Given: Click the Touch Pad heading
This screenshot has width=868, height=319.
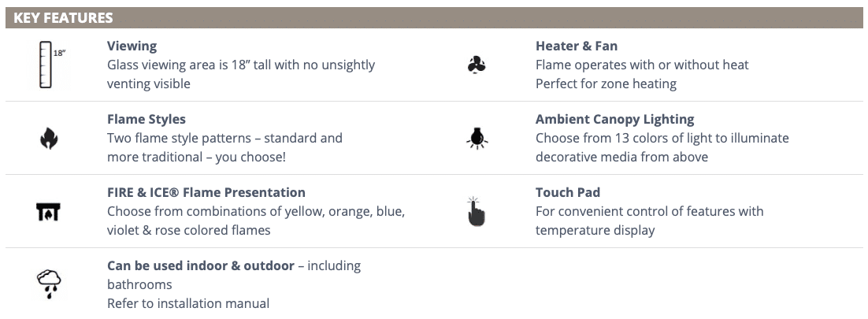Looking at the screenshot, I should [567, 192].
